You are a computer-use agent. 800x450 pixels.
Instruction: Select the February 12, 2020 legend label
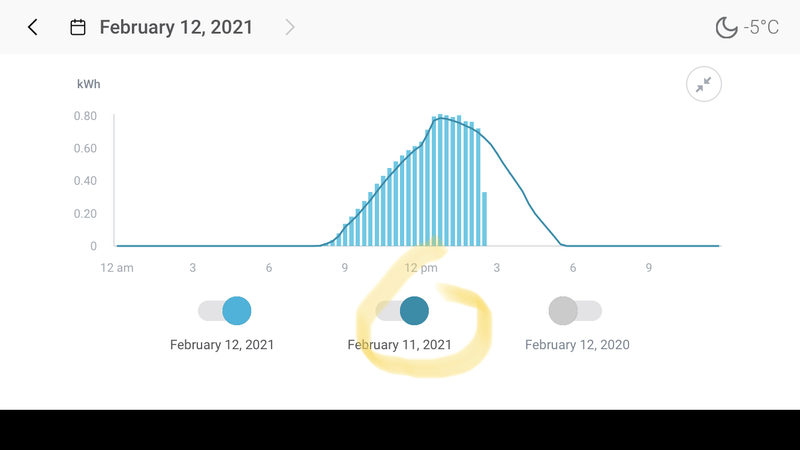[x=577, y=345]
